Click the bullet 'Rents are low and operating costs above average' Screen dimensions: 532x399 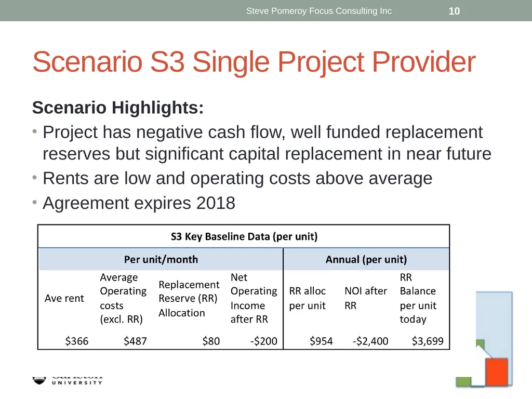[x=237, y=179]
